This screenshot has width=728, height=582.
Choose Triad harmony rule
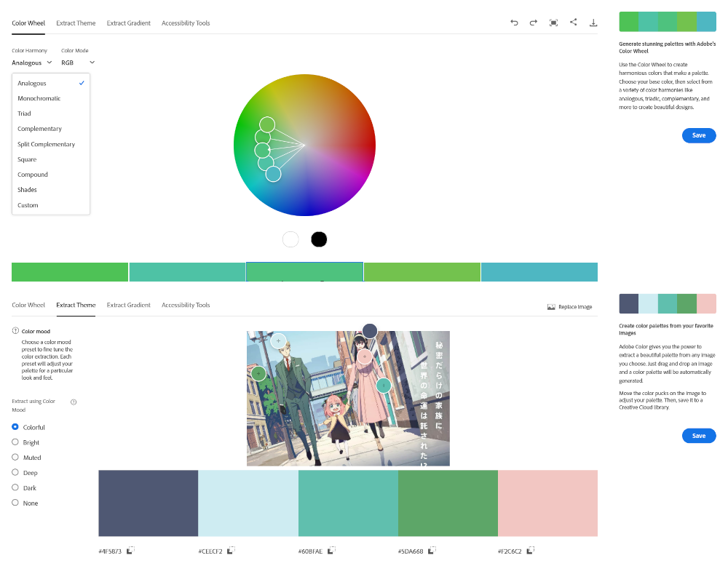point(51,113)
